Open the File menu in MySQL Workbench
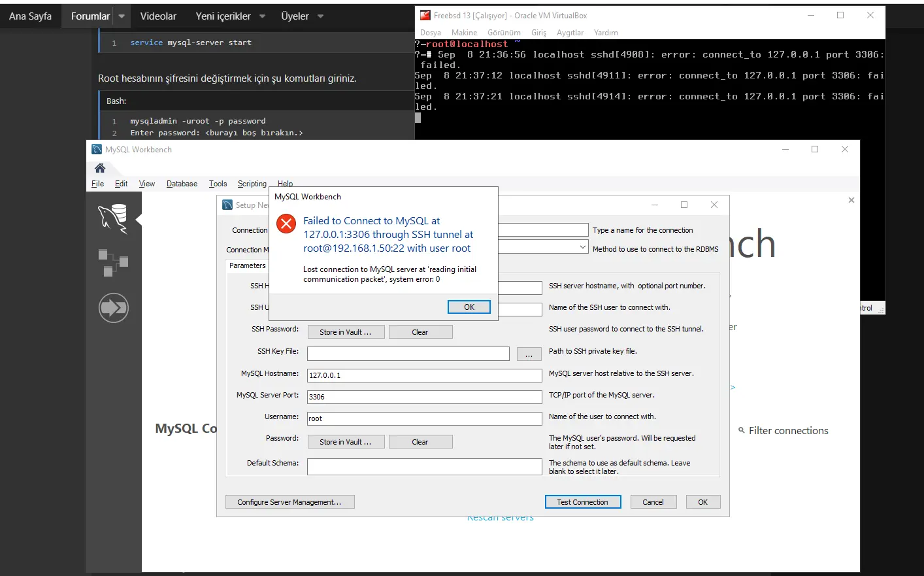This screenshot has width=924, height=576. (97, 184)
